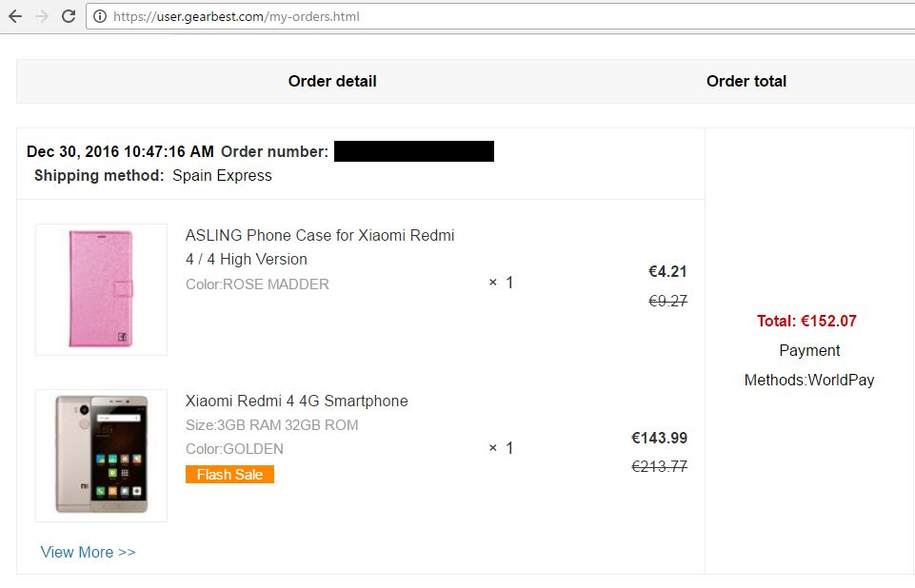
Task: Click the €143.99 smartphone price
Action: coord(660,438)
